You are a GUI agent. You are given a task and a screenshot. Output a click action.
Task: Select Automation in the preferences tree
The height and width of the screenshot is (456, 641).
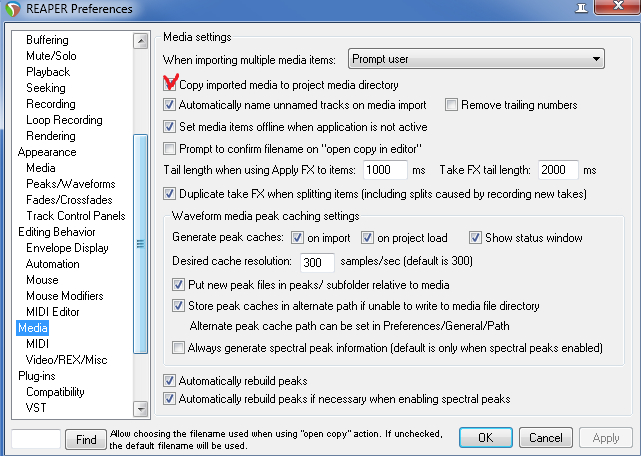[x=52, y=263]
